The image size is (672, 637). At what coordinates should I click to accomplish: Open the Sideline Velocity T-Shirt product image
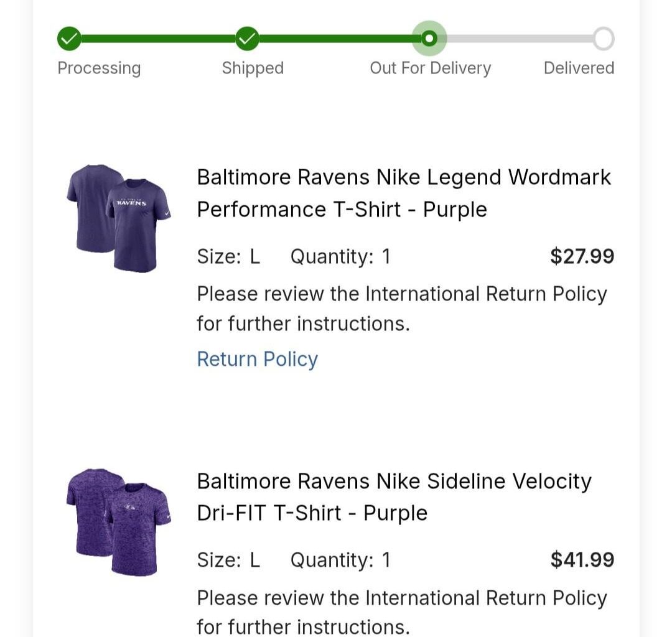coord(118,521)
